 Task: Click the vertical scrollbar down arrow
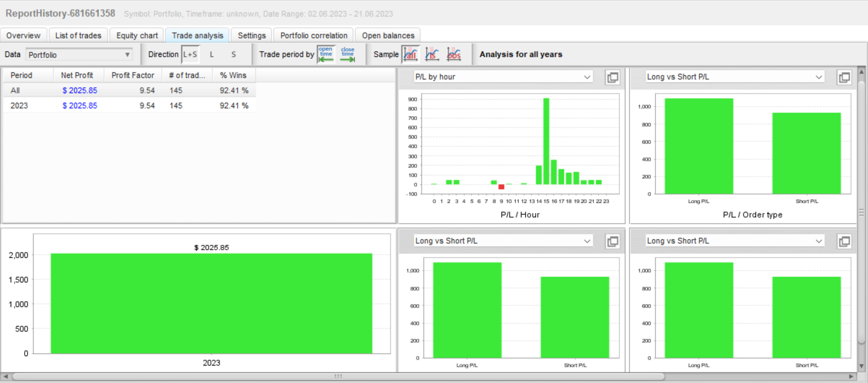862,367
